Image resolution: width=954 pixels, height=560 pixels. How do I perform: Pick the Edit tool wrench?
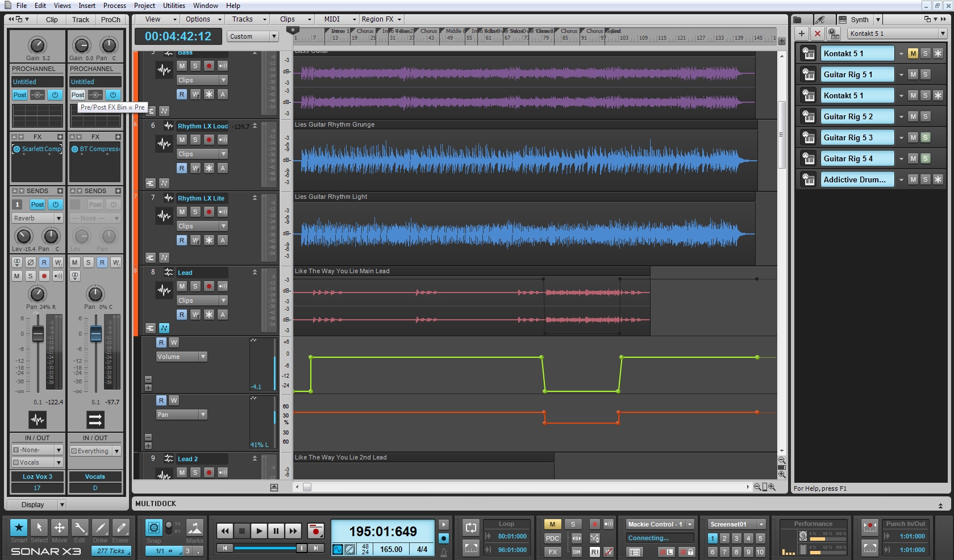pos(80,528)
